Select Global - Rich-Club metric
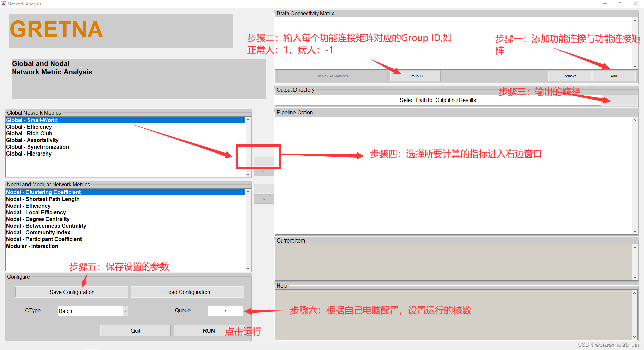 click(125, 133)
